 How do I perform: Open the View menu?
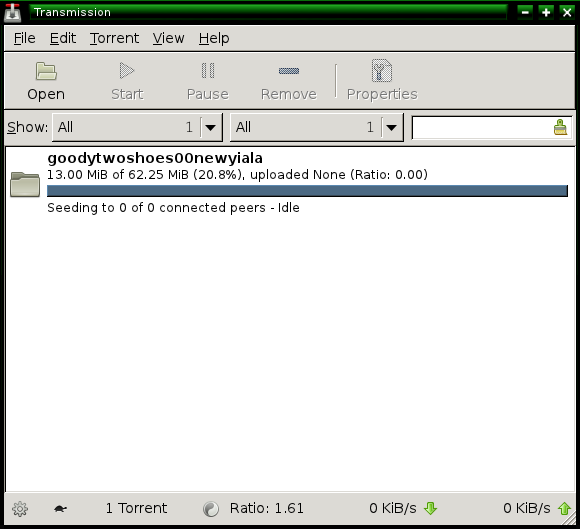[168, 38]
